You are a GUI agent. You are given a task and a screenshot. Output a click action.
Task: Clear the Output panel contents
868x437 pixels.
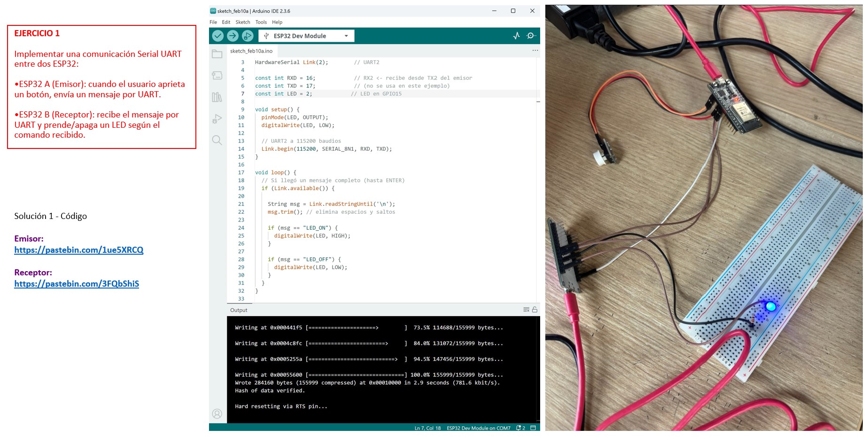click(x=526, y=310)
